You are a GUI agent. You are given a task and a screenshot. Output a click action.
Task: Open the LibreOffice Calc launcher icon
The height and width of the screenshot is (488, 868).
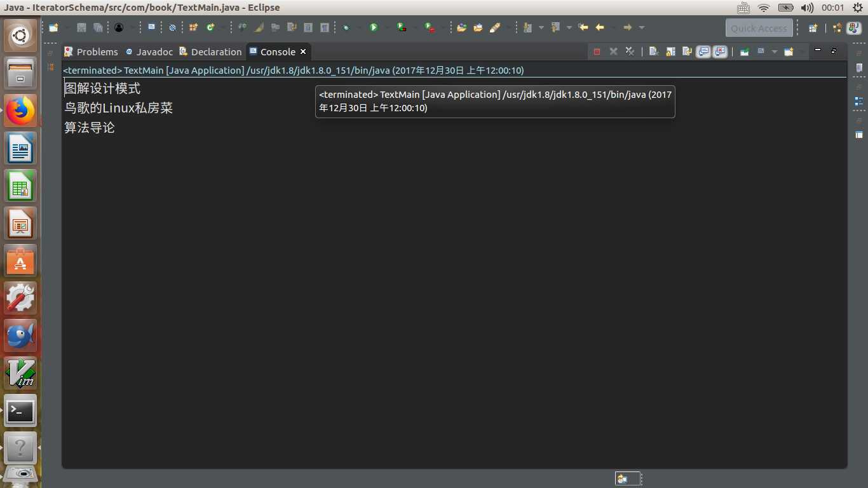click(20, 186)
